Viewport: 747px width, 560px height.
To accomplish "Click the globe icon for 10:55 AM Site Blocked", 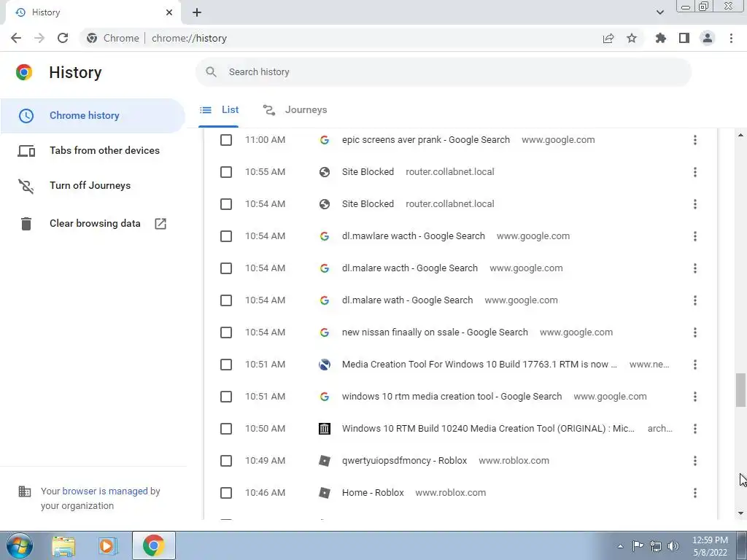I will (325, 172).
